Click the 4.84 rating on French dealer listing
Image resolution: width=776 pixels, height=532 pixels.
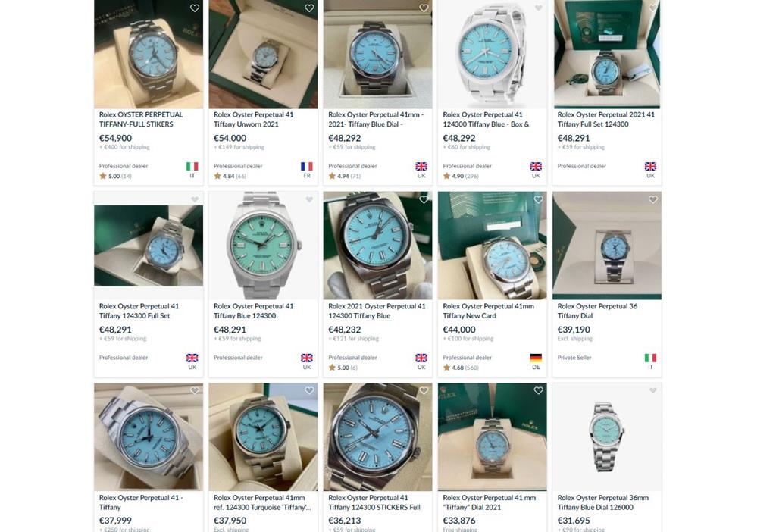click(x=230, y=176)
